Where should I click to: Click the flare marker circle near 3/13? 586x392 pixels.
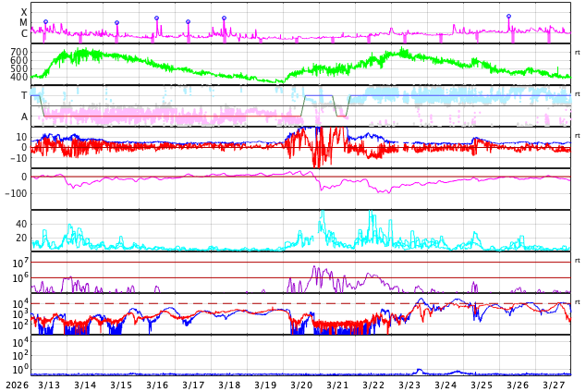coord(45,21)
